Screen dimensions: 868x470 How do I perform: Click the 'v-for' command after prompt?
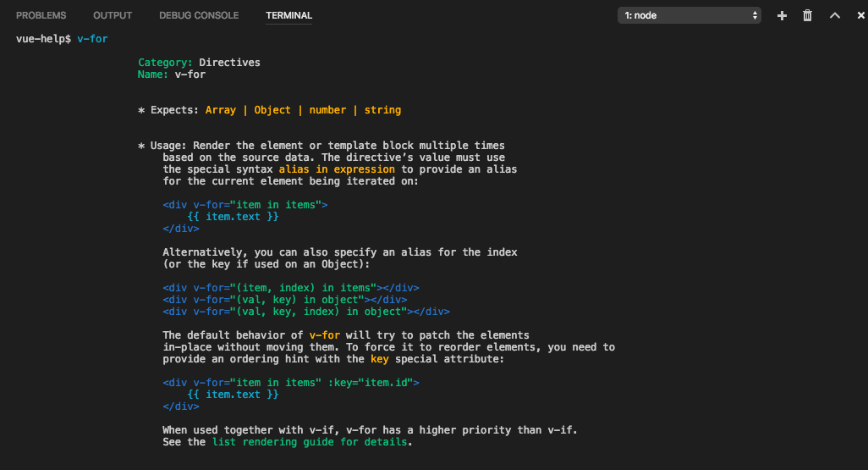[x=92, y=39]
